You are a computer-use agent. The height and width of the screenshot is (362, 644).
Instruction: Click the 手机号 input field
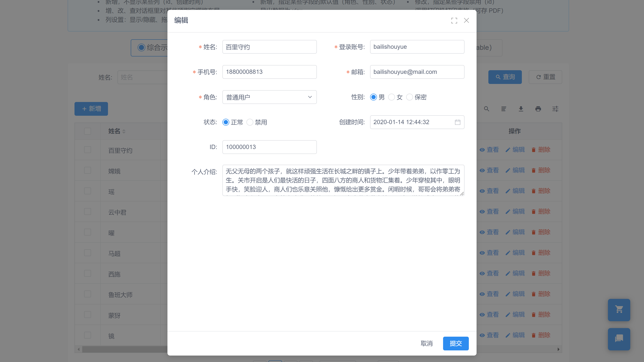click(269, 72)
